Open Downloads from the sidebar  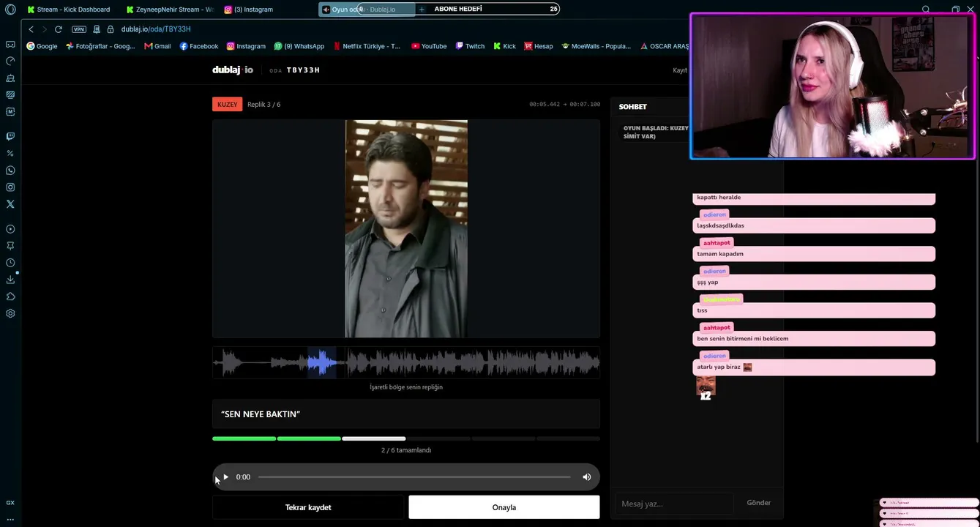[x=10, y=280]
